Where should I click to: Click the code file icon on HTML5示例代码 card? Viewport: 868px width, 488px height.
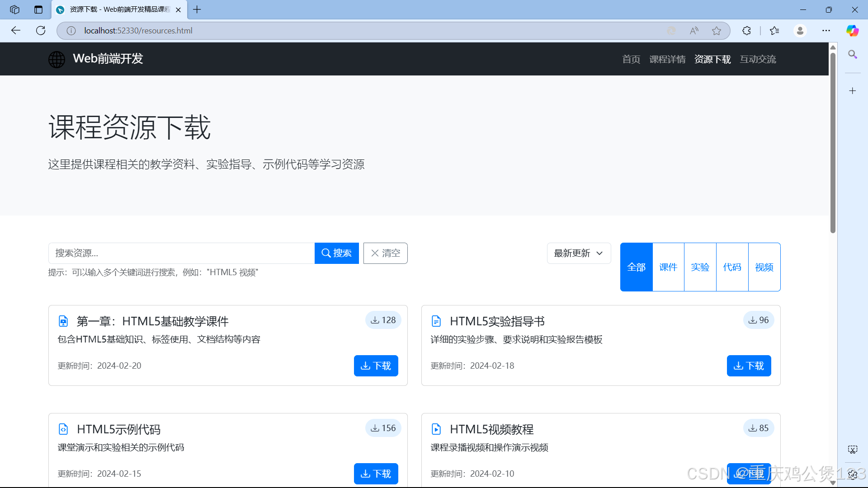(63, 429)
